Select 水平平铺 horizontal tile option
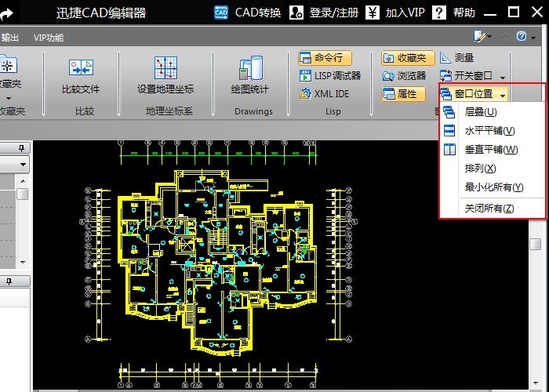549x392 pixels. pyautogui.click(x=489, y=131)
